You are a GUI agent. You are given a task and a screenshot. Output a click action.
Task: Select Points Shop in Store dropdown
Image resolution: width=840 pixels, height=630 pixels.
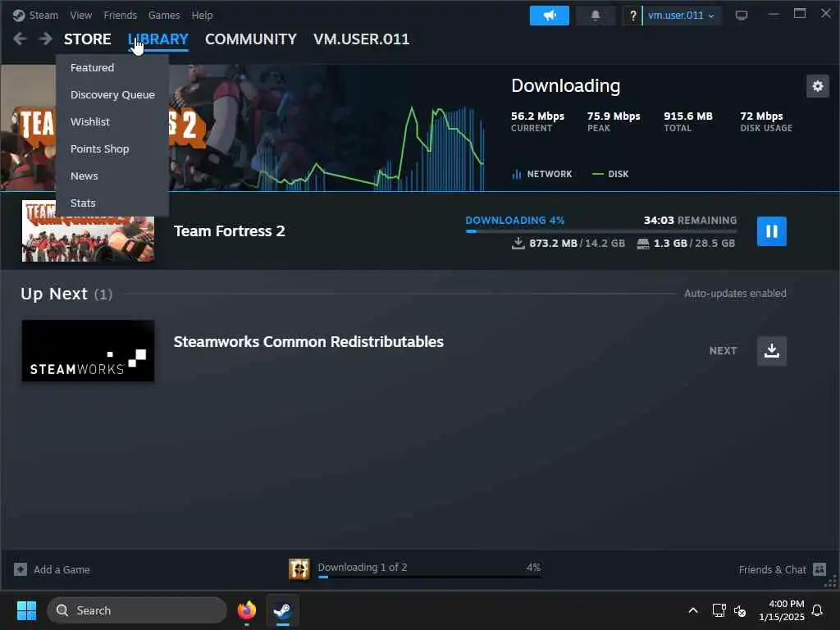tap(112, 149)
